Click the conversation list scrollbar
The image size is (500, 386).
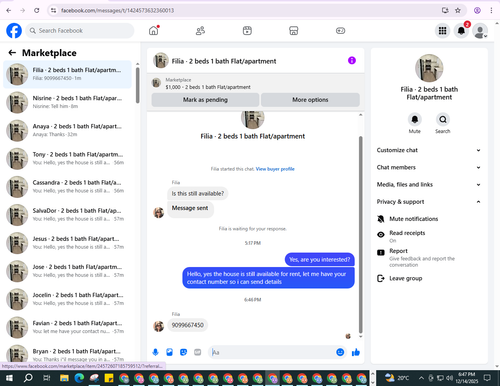[138, 85]
